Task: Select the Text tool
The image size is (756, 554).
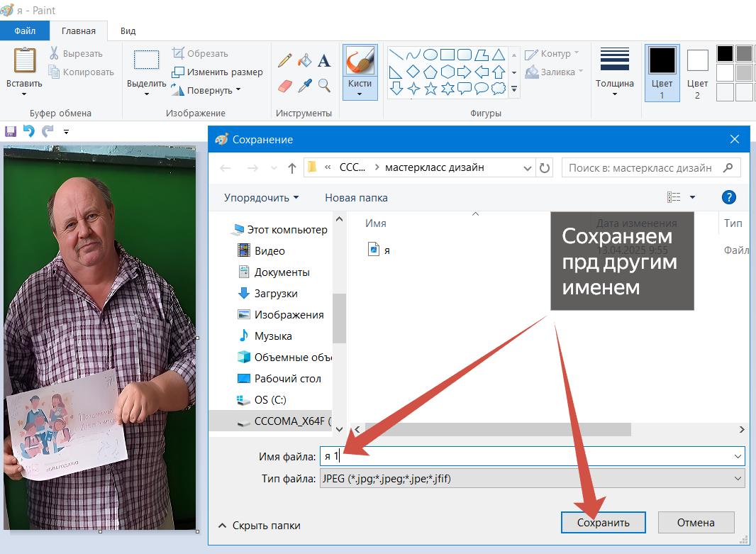Action: point(324,61)
